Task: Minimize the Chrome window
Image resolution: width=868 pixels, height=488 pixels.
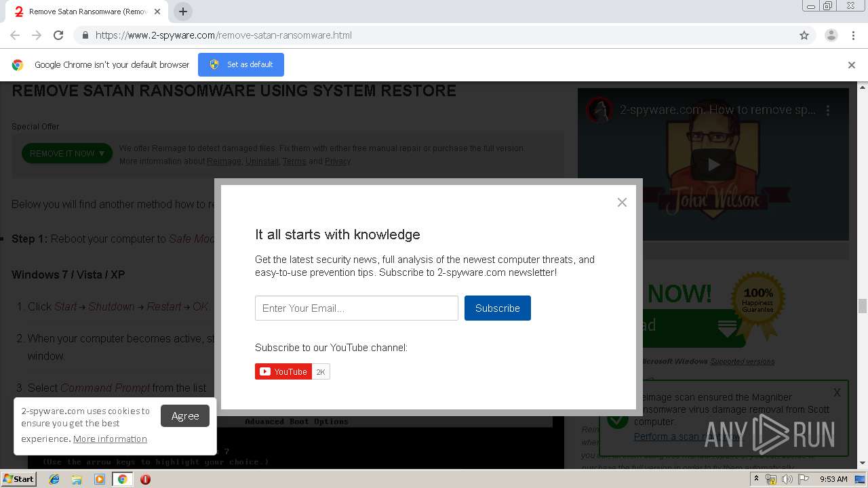Action: click(x=811, y=6)
